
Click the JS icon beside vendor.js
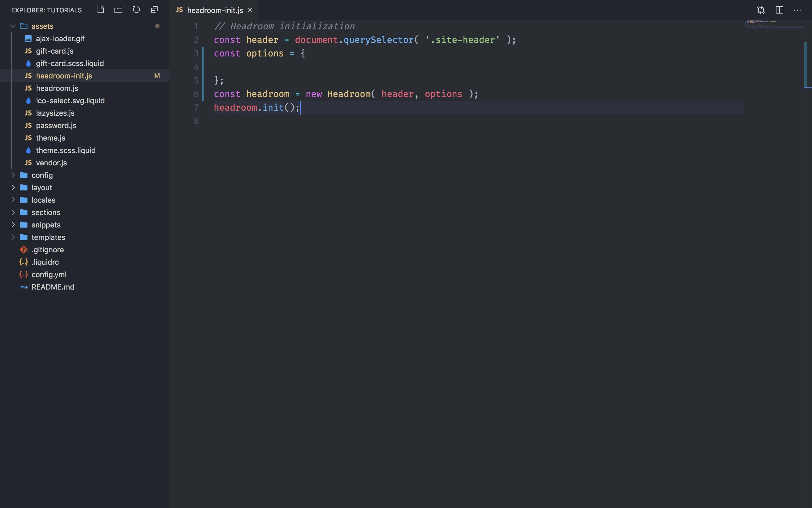(x=28, y=163)
